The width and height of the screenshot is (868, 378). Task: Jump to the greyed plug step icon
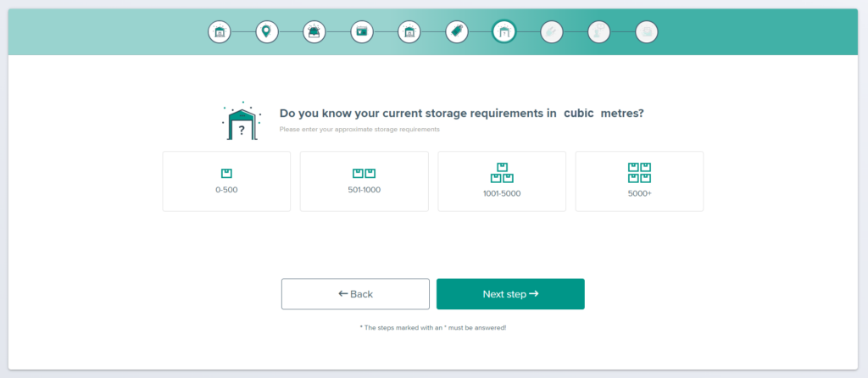[x=551, y=31]
